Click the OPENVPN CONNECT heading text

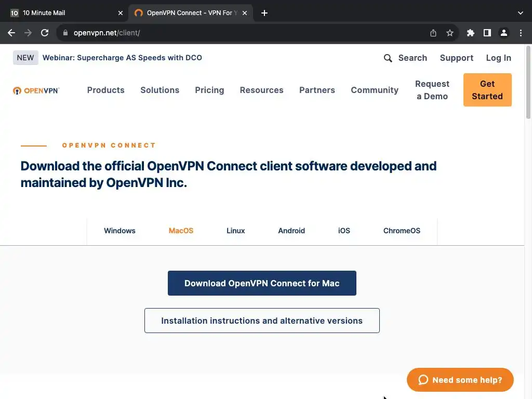click(109, 145)
